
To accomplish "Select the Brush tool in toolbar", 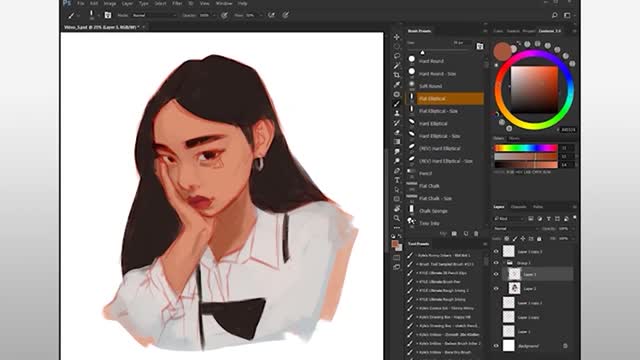I will pos(397,104).
